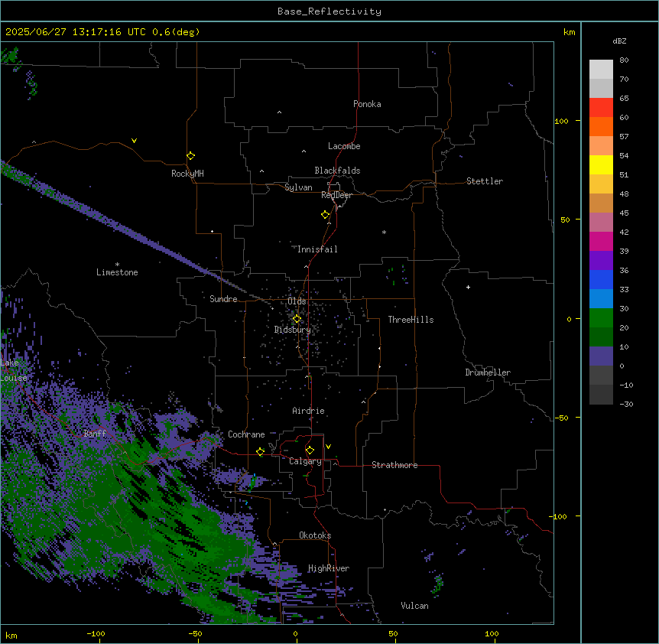Pick the bright yellow swatch in dBZ legend
Image resolution: width=659 pixels, height=644 pixels.
pyautogui.click(x=601, y=164)
